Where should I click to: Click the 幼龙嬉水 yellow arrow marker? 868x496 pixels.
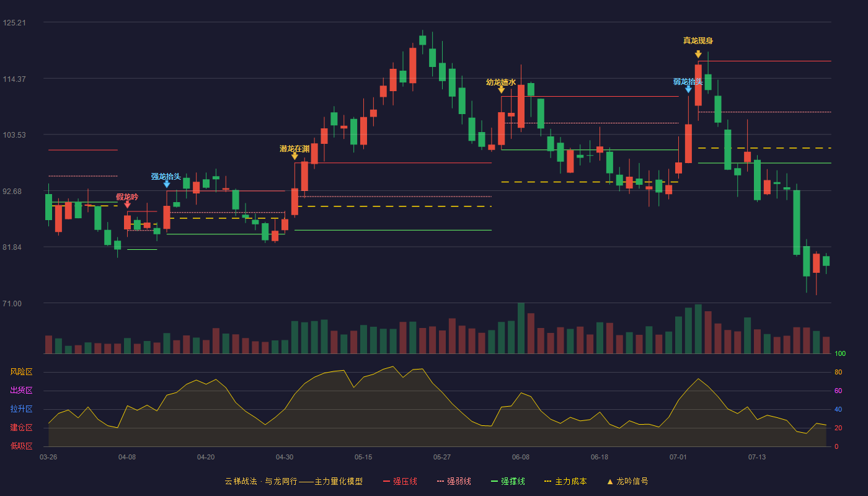[502, 89]
